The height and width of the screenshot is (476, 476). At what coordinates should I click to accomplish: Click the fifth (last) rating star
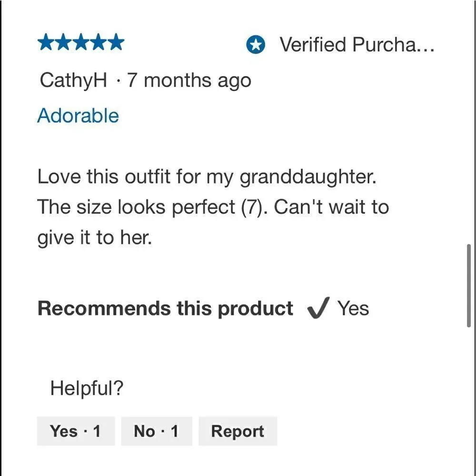(x=116, y=42)
